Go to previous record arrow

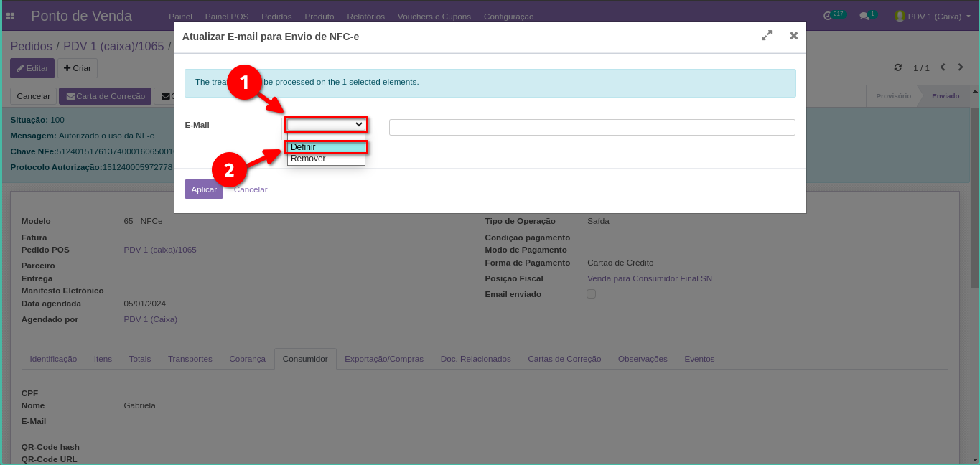pyautogui.click(x=943, y=67)
